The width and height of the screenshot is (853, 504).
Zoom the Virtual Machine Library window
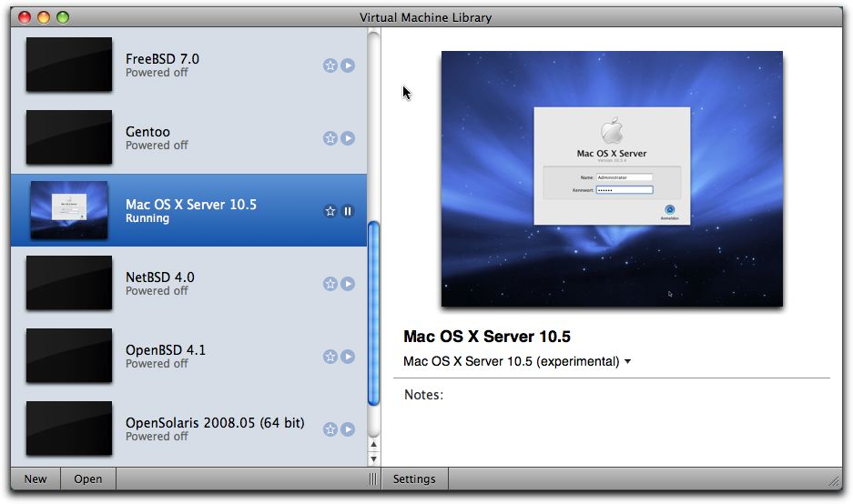coord(63,17)
